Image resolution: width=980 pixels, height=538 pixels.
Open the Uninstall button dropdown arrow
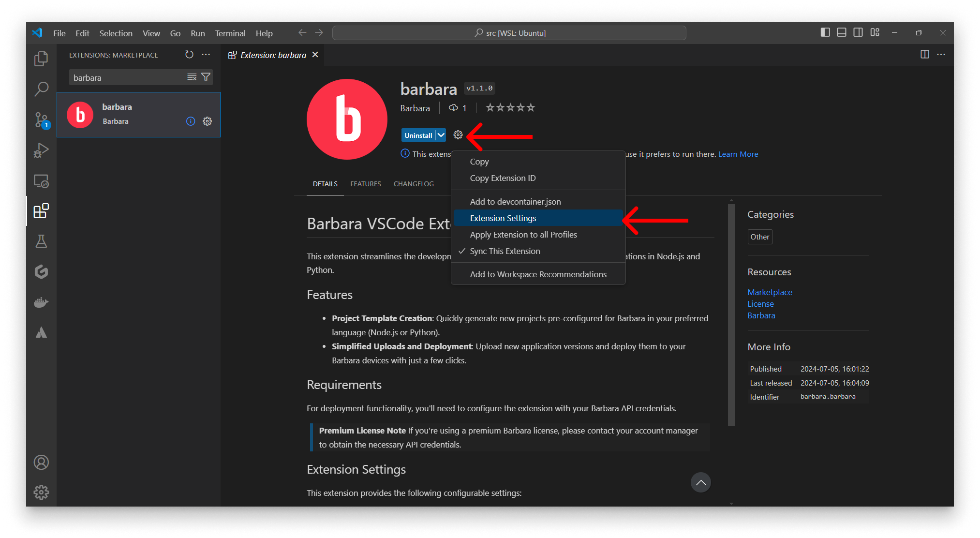441,135
